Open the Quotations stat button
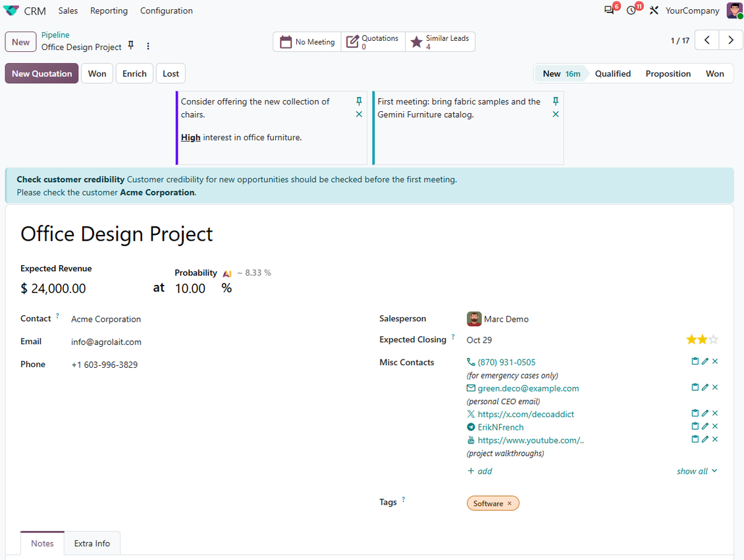Image resolution: width=744 pixels, height=560 pixels. click(x=373, y=41)
